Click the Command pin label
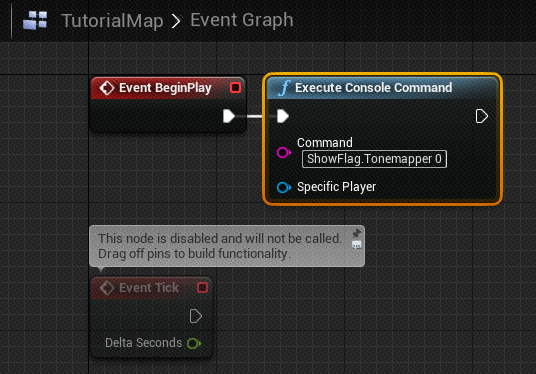 click(x=324, y=143)
